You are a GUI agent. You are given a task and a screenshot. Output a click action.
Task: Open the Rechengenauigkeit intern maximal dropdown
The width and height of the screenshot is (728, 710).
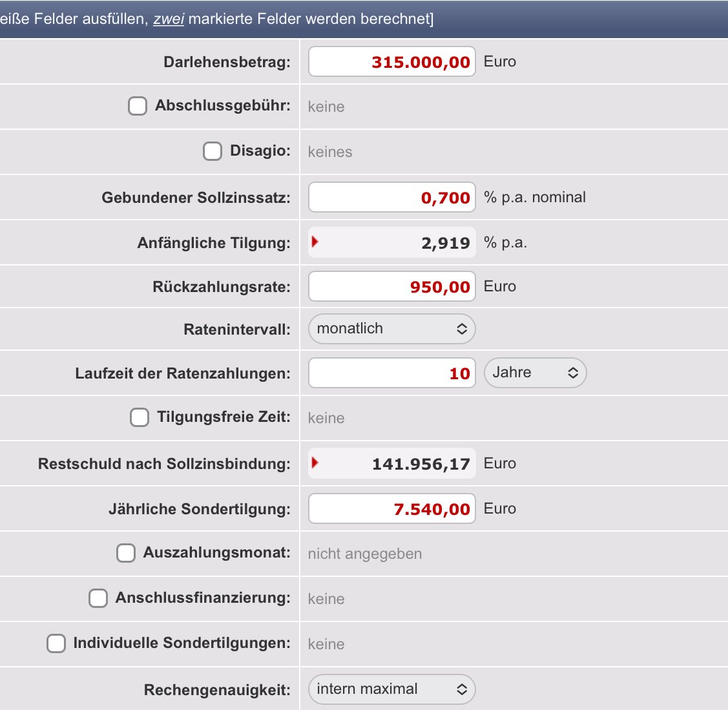click(x=392, y=689)
